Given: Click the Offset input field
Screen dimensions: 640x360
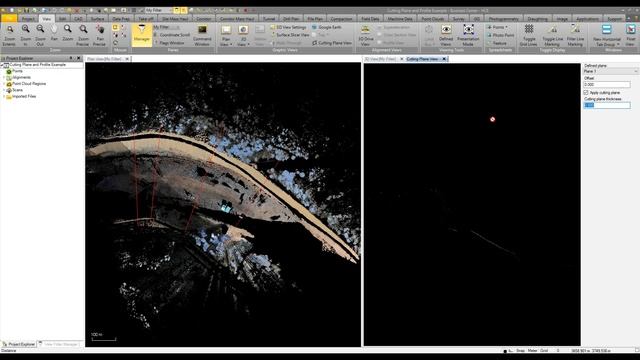Looking at the screenshot, I should click(x=607, y=84).
